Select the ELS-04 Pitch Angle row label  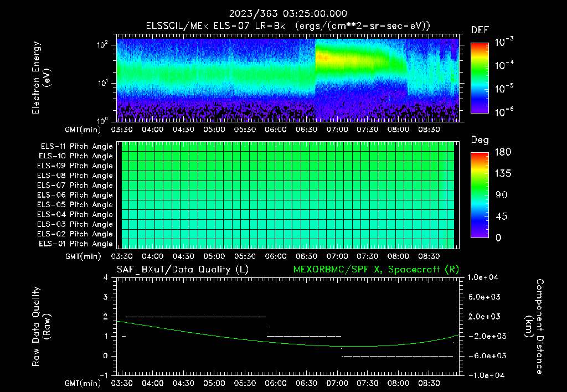click(75, 214)
